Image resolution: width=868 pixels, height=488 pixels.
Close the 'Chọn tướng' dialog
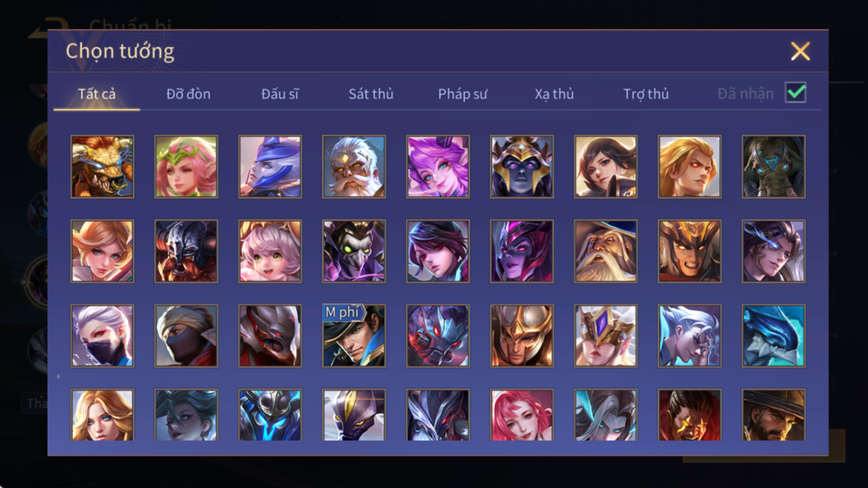pyautogui.click(x=800, y=51)
